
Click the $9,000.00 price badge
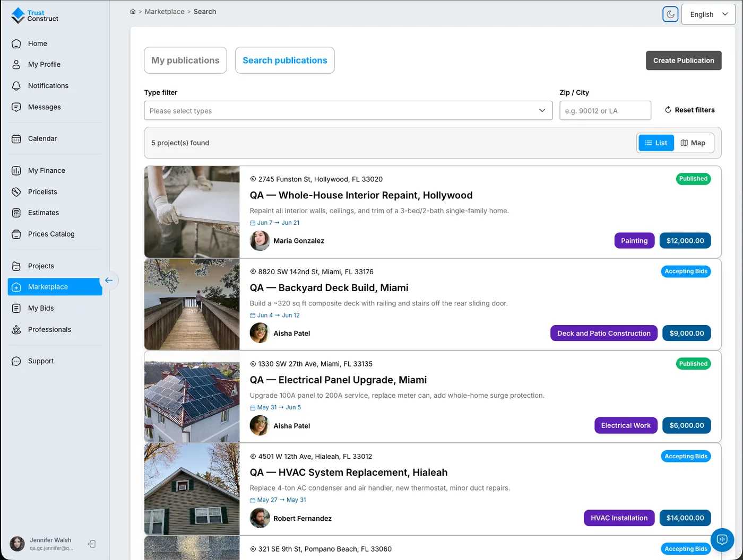tap(687, 333)
